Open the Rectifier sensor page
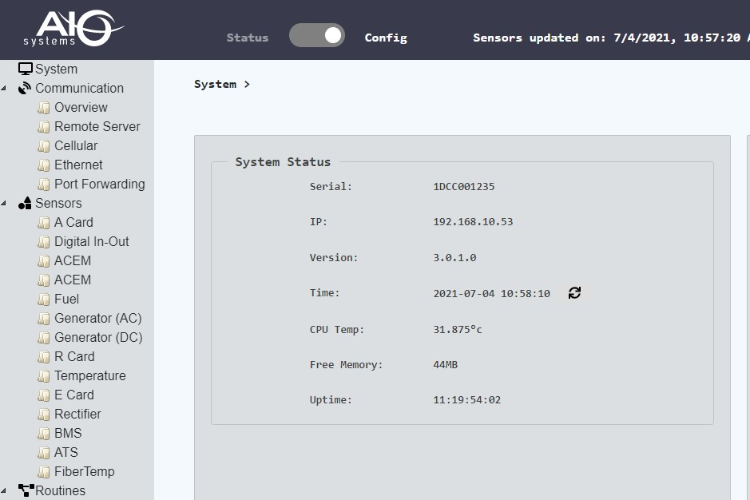 pos(77,414)
